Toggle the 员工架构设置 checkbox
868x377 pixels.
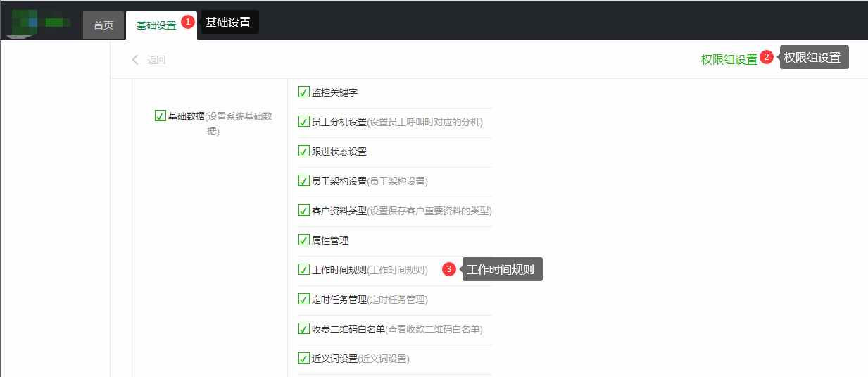click(x=304, y=181)
